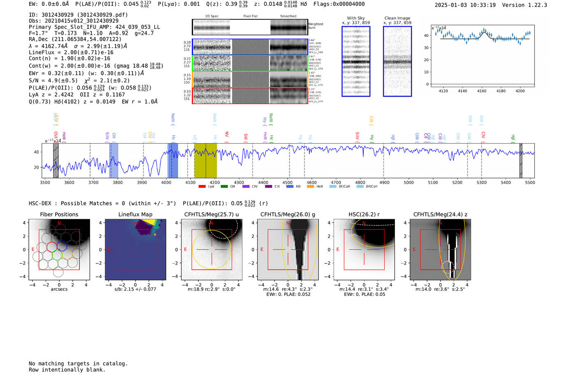Select the 'Row intentionally blank.' text

point(67,370)
